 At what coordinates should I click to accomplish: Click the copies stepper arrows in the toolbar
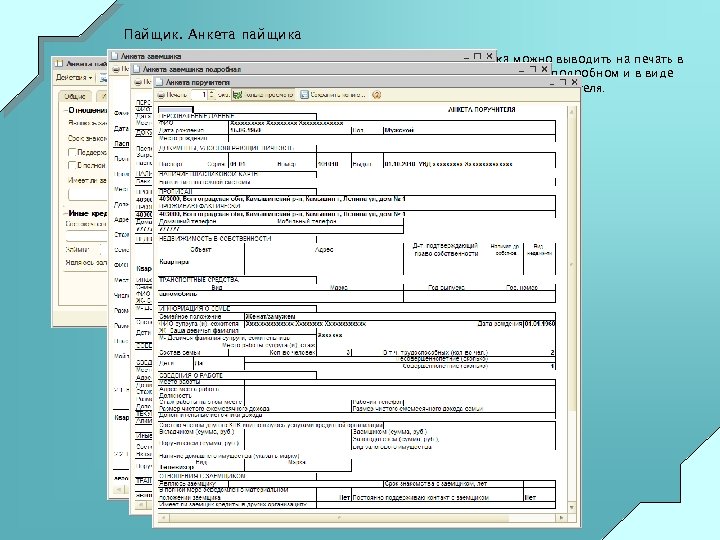coord(211,95)
